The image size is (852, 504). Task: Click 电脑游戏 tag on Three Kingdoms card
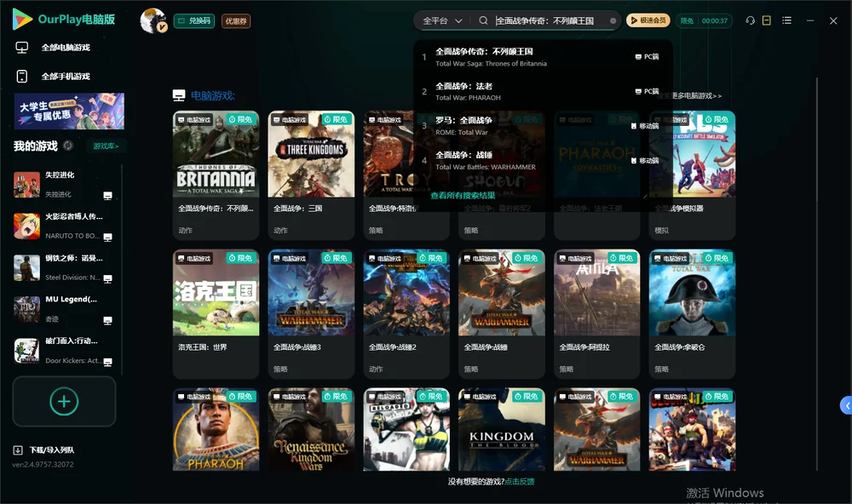coord(290,119)
